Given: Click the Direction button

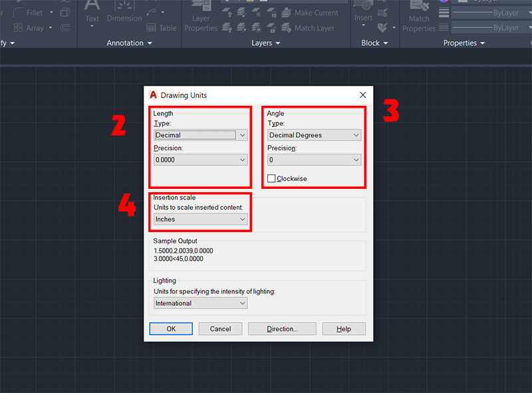Looking at the screenshot, I should (282, 328).
